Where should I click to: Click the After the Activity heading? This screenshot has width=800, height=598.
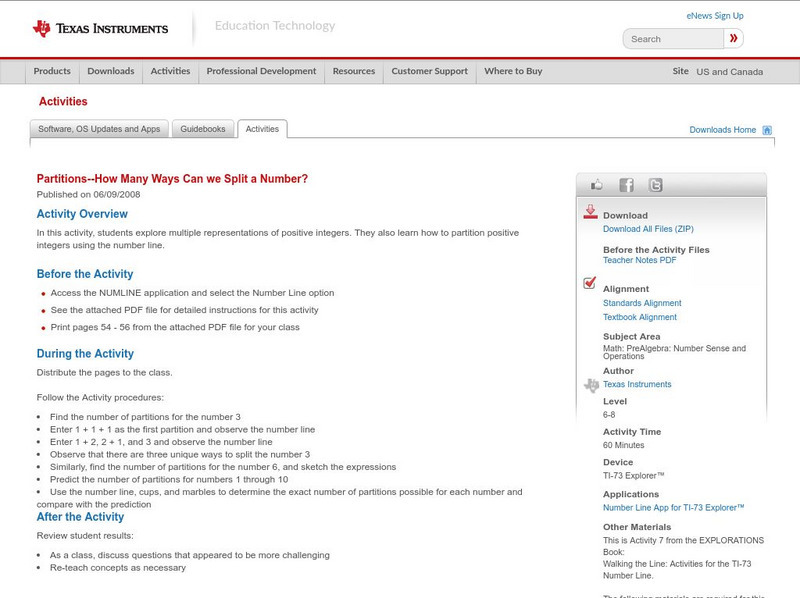point(80,517)
